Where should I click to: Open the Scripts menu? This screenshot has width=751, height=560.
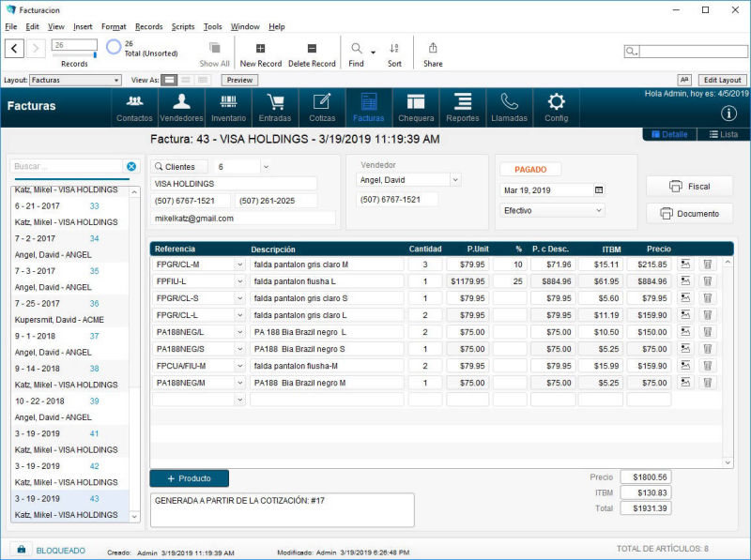(x=183, y=27)
